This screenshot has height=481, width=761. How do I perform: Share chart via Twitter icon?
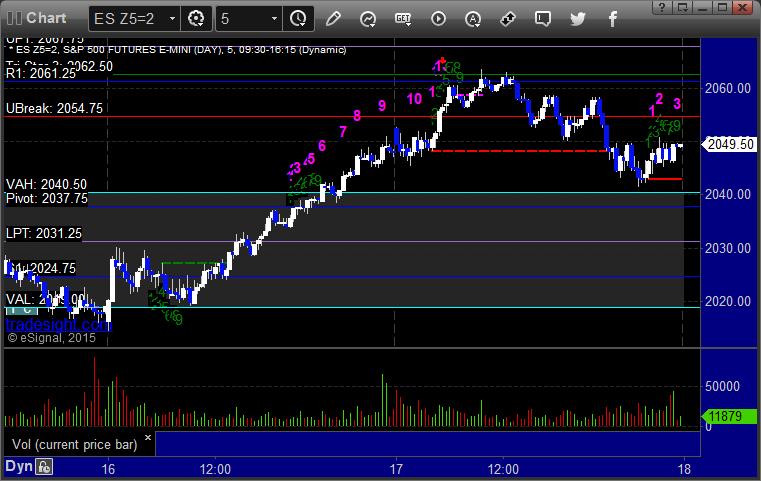(578, 19)
